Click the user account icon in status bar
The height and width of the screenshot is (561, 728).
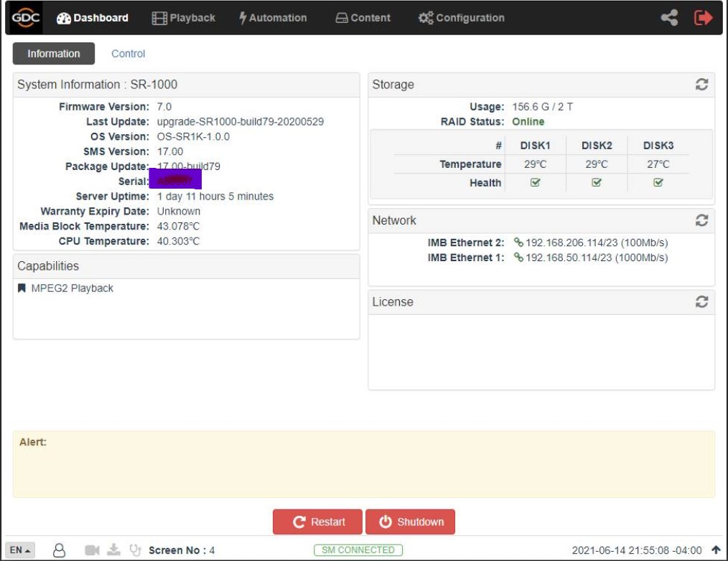pos(59,550)
